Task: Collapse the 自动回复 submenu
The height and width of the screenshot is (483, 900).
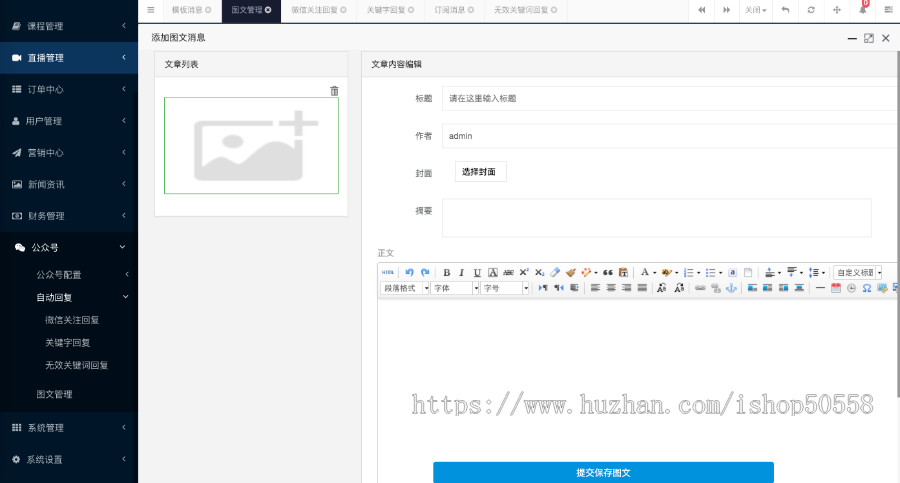Action: [x=69, y=297]
